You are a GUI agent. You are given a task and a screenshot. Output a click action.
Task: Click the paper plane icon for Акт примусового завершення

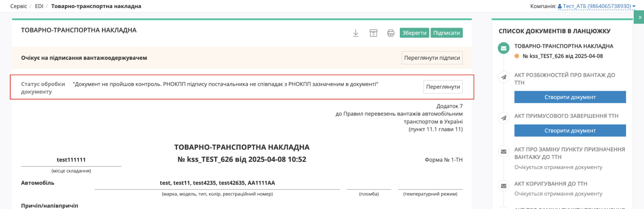tap(504, 118)
